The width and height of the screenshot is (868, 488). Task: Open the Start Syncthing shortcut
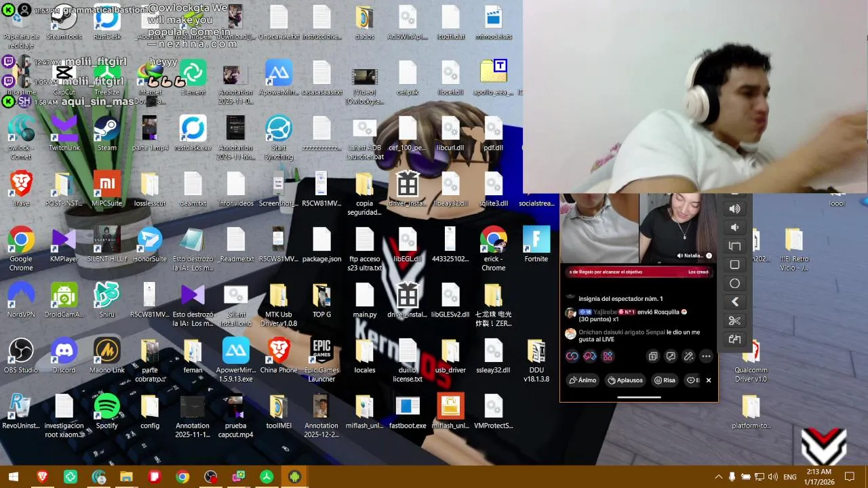[x=279, y=138]
